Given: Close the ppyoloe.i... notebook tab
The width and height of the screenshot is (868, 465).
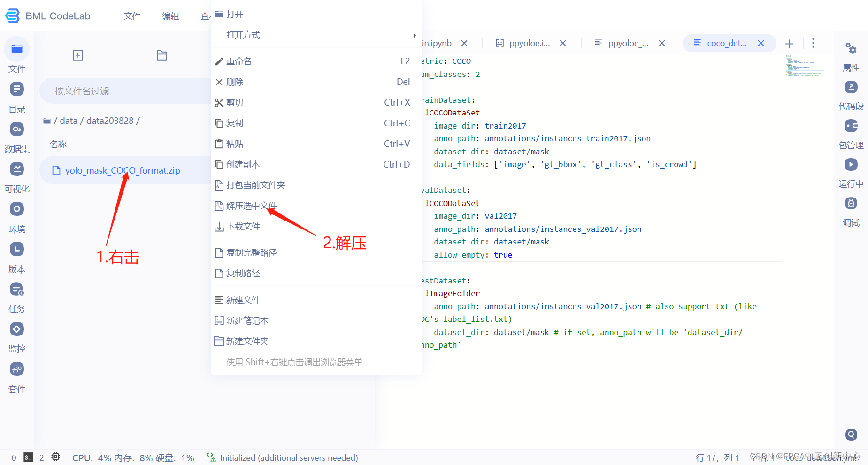Looking at the screenshot, I should [563, 43].
